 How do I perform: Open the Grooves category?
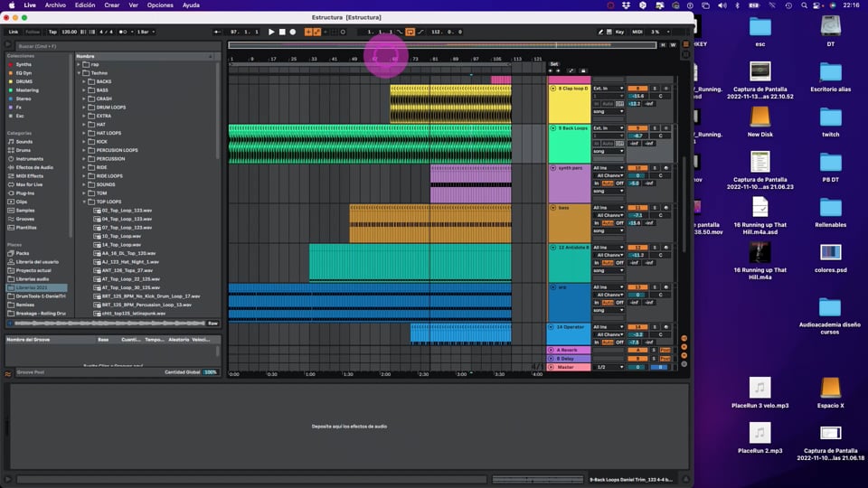pyautogui.click(x=25, y=219)
